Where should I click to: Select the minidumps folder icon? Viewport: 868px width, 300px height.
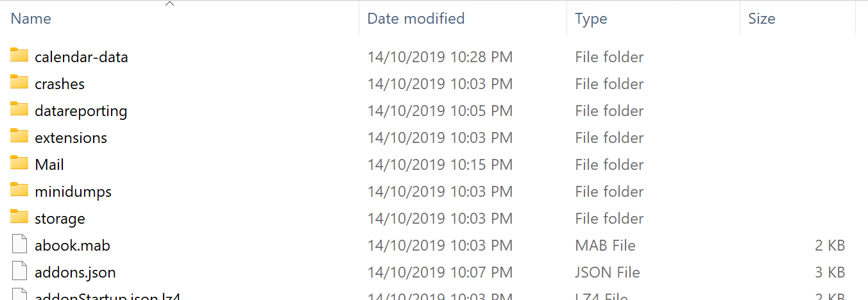(x=19, y=190)
